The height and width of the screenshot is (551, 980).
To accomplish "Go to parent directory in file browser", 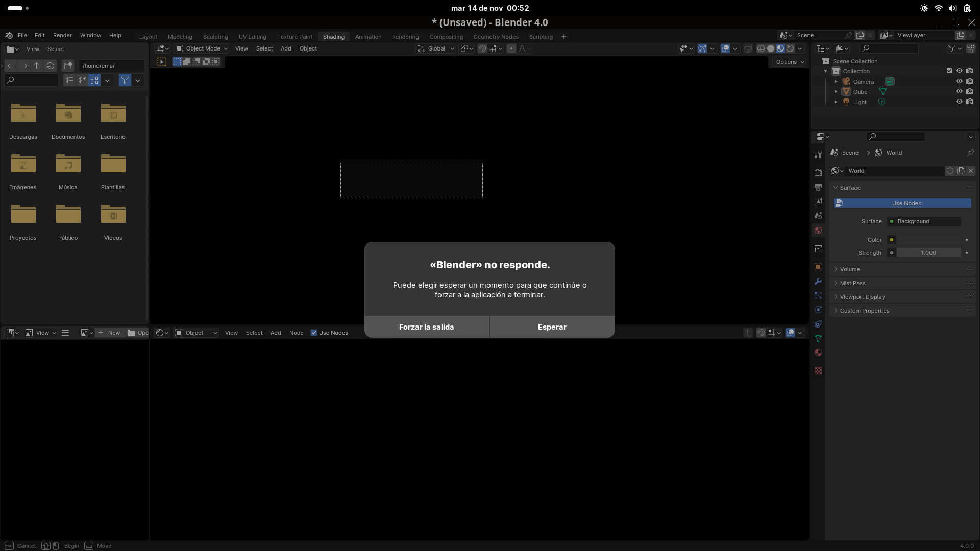I will 37,66.
